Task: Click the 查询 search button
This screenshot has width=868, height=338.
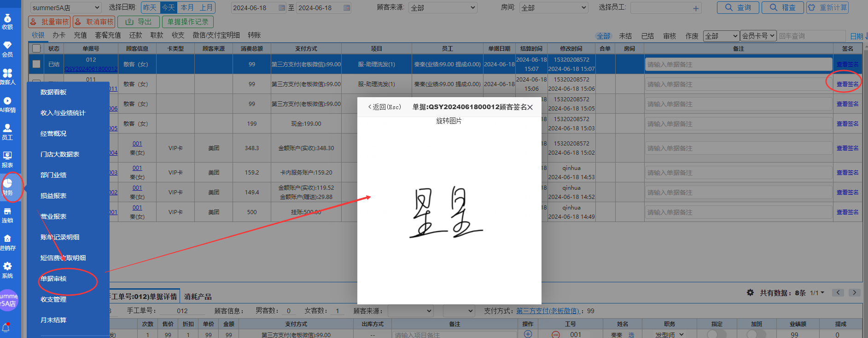Action: [x=738, y=7]
